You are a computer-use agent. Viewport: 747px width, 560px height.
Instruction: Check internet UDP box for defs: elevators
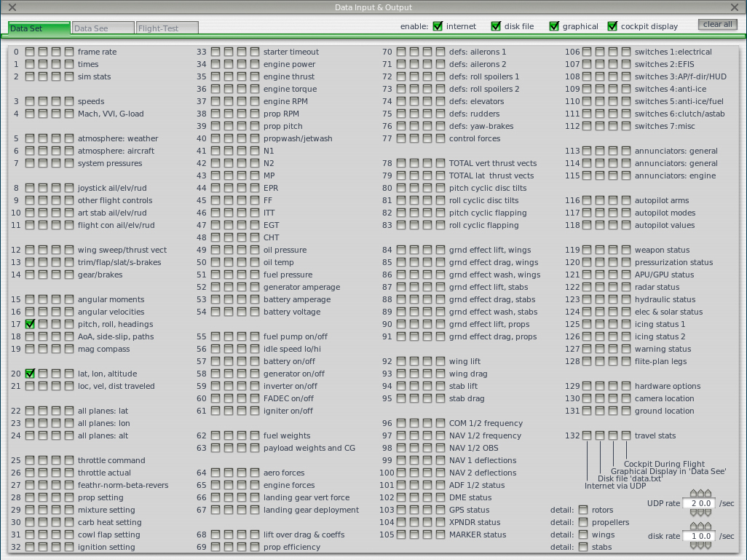point(401,101)
